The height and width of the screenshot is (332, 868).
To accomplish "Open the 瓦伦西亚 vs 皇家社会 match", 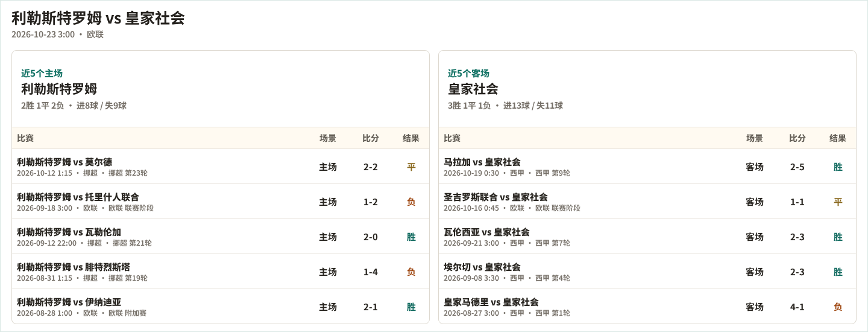I will tap(647, 237).
